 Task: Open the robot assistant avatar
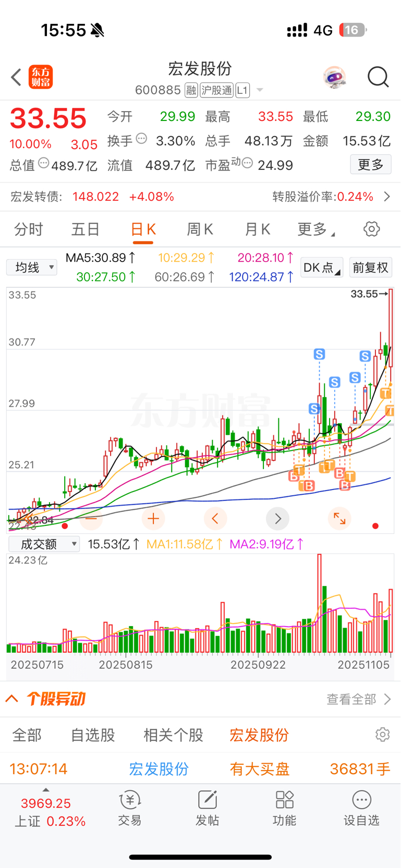(334, 77)
